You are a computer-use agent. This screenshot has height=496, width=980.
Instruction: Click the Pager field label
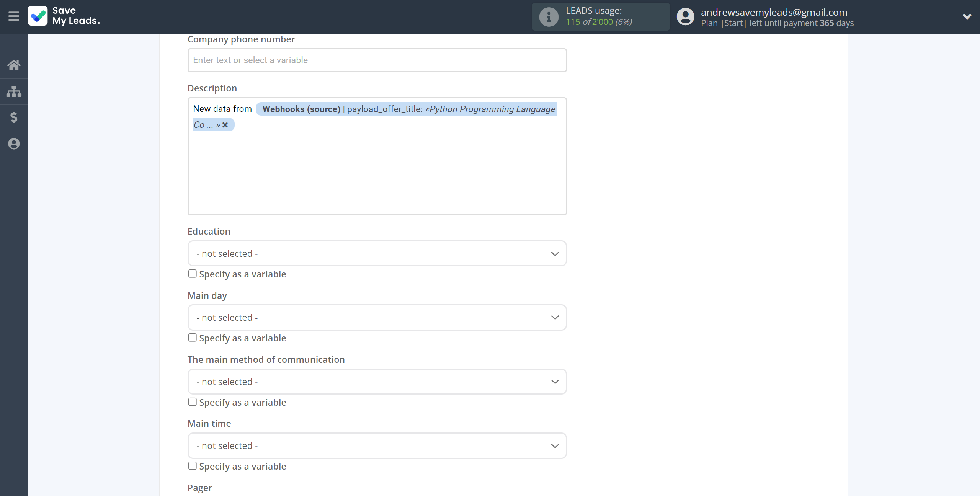(200, 488)
